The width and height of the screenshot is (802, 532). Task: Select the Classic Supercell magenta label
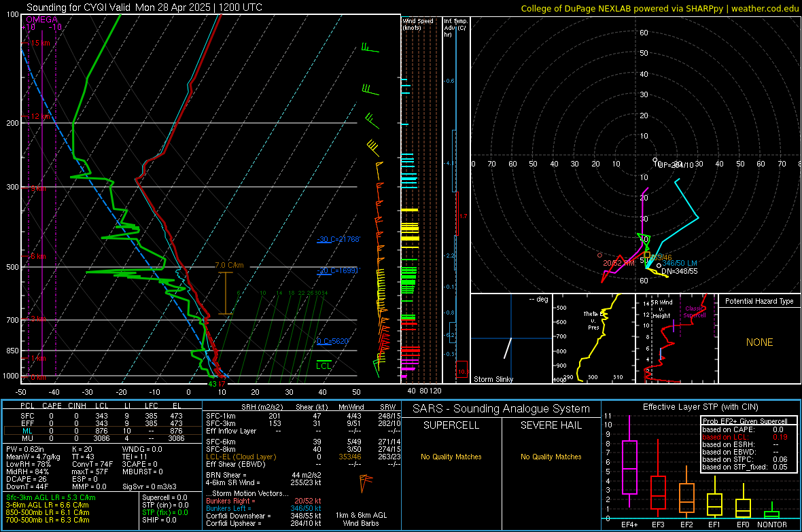click(695, 312)
